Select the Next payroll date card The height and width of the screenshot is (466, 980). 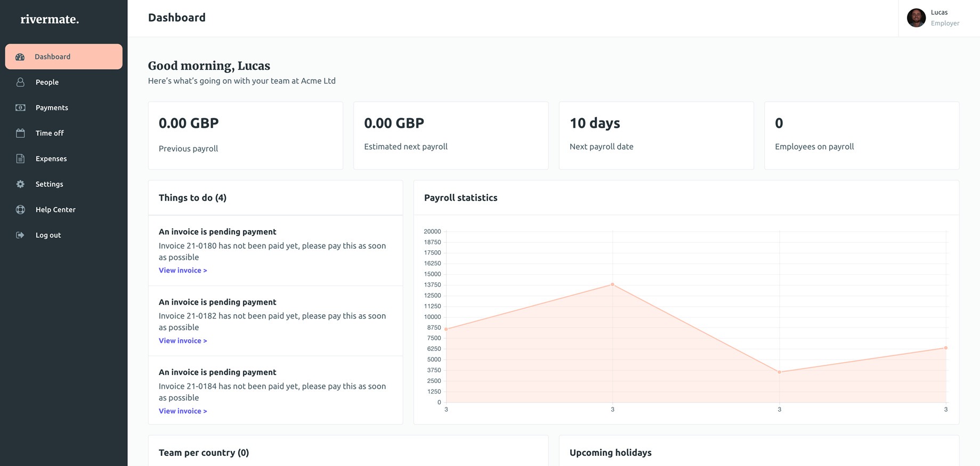point(656,136)
